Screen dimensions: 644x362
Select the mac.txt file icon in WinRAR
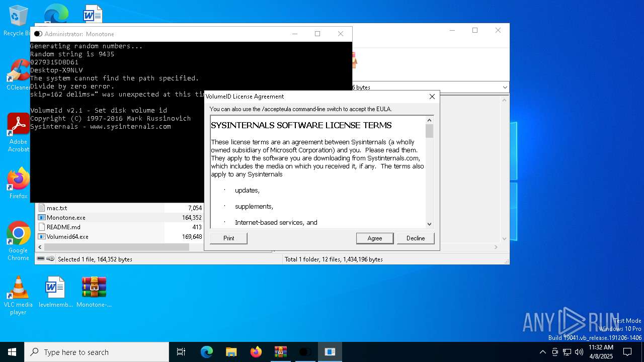(x=42, y=208)
